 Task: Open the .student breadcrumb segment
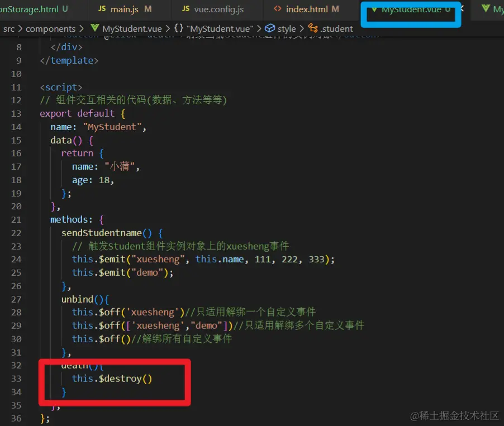pos(336,29)
